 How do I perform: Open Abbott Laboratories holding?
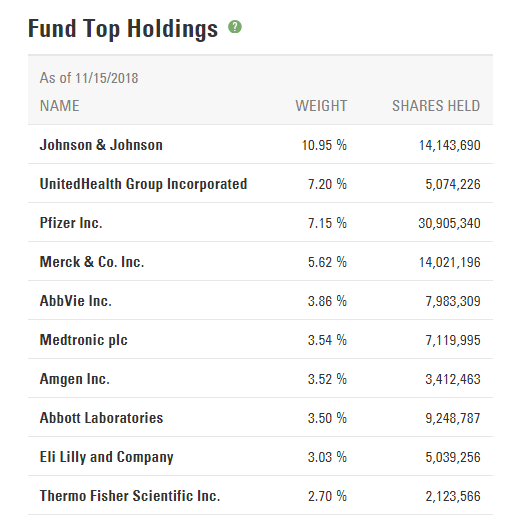101,418
